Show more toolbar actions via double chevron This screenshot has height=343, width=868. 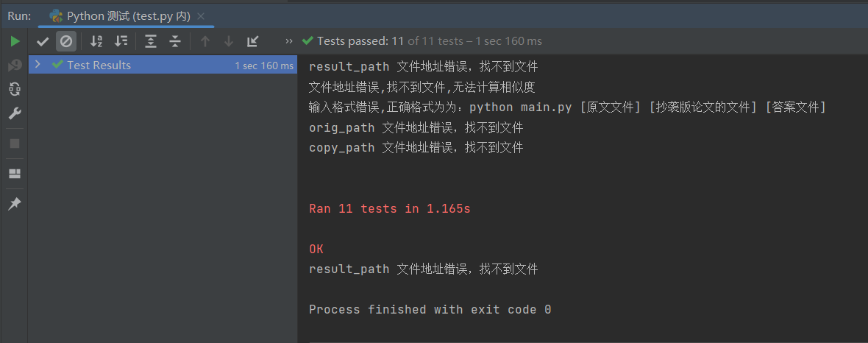(289, 41)
